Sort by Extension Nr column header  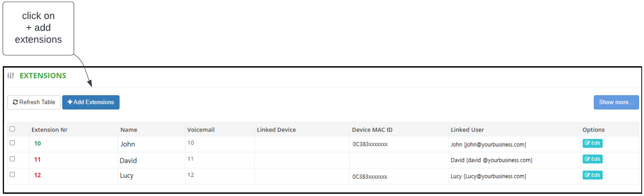click(49, 130)
